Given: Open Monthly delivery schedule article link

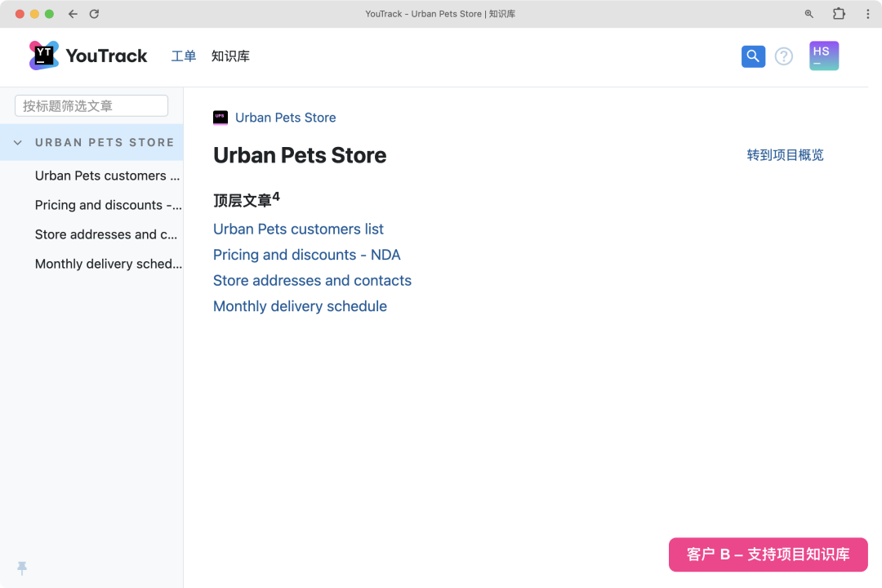Looking at the screenshot, I should point(300,306).
